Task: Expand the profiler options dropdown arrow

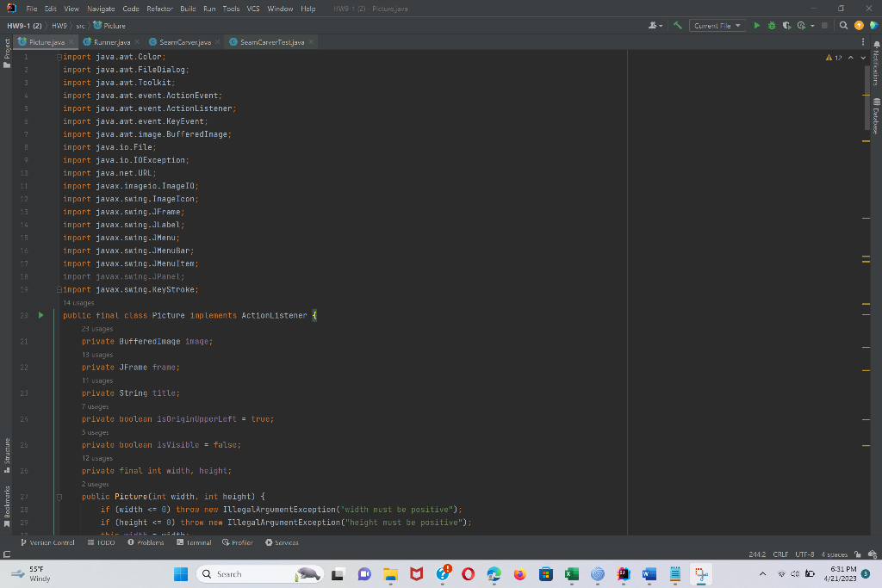Action: (812, 26)
